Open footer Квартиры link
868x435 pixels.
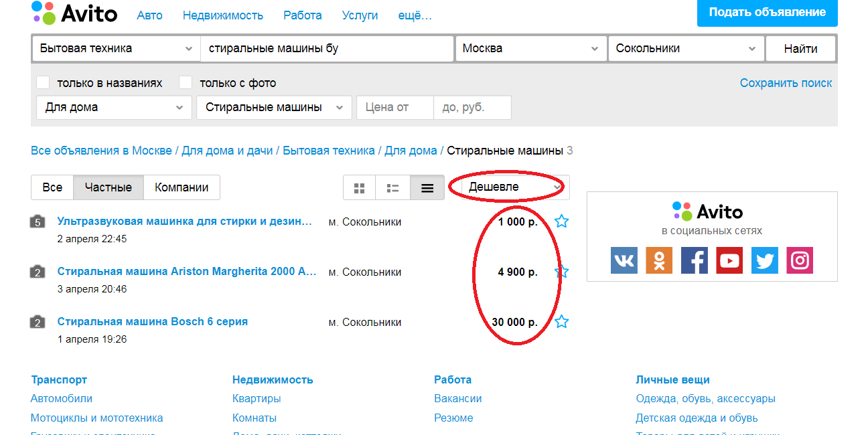(257, 398)
